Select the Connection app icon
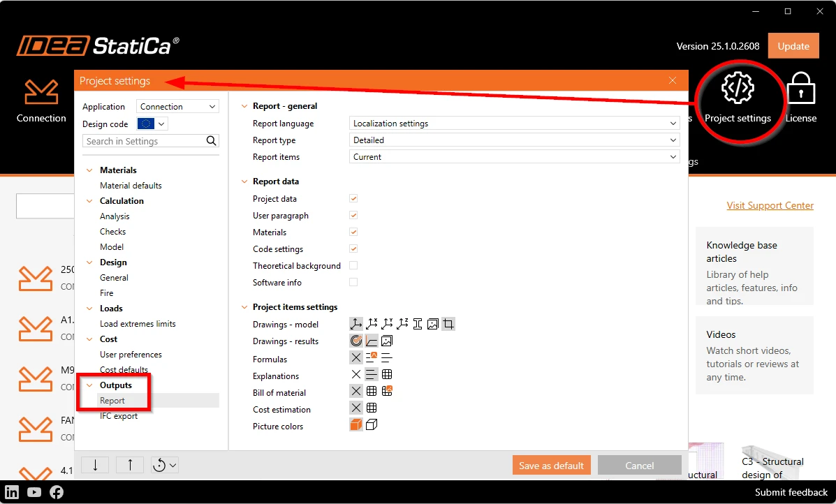Viewport: 836px width, 504px height. (41, 92)
